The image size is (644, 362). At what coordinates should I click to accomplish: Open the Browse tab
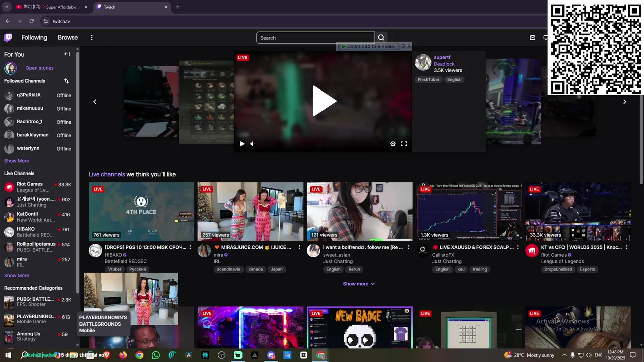[68, 38]
